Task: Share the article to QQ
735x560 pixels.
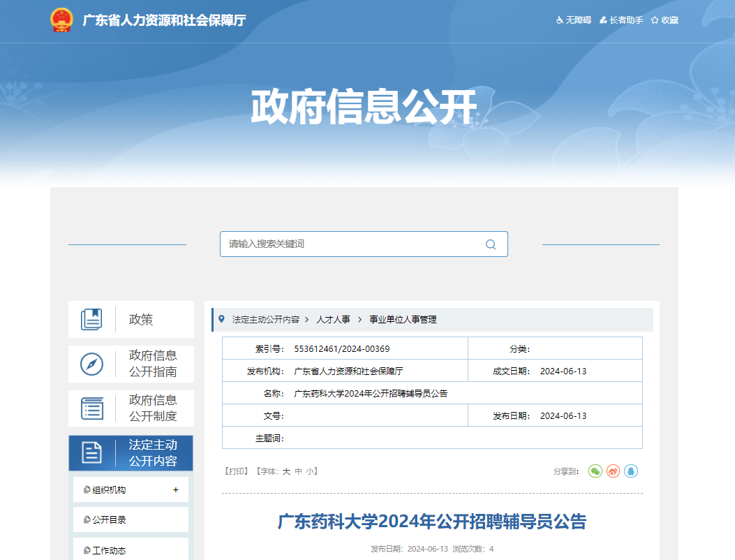Action: click(630, 471)
